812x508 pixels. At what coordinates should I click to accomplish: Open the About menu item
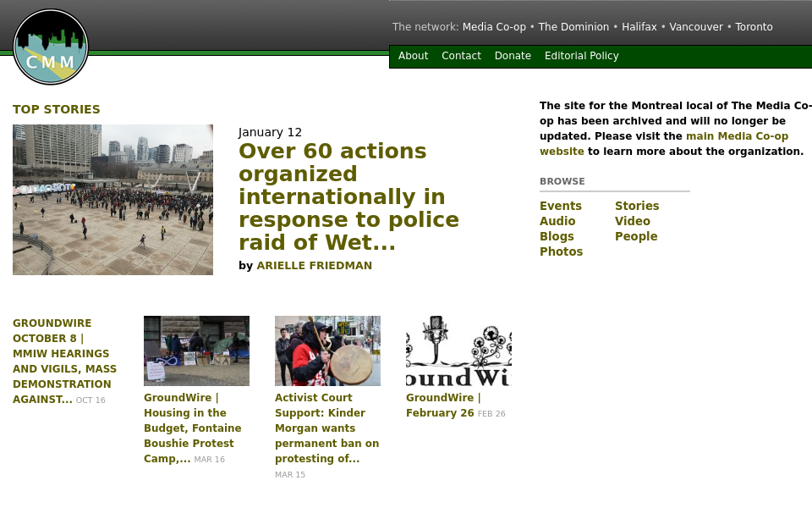[413, 56]
